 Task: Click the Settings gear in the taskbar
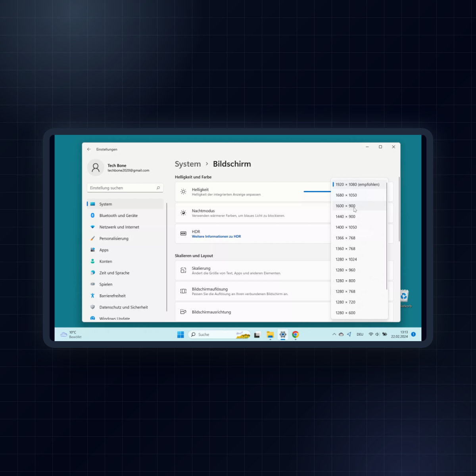283,334
